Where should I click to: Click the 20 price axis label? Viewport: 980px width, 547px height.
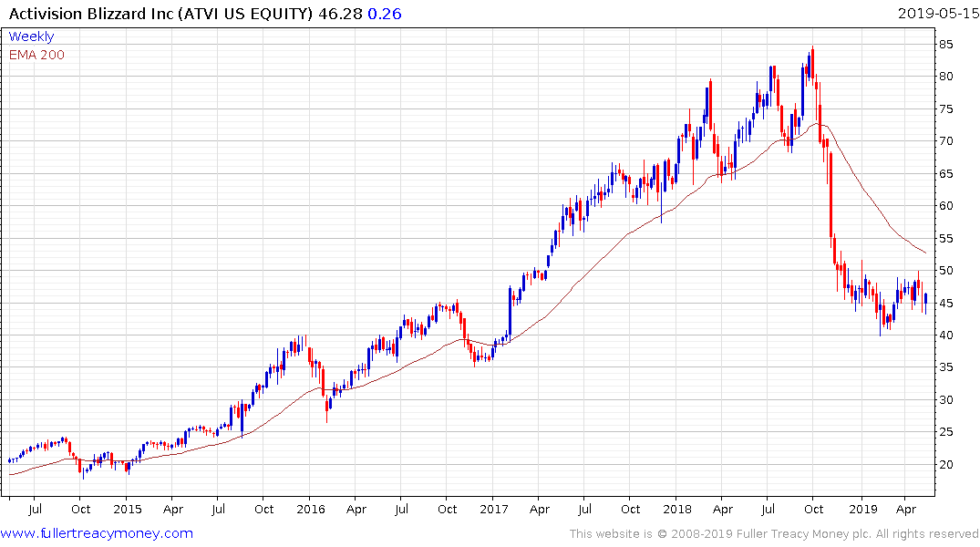[945, 464]
